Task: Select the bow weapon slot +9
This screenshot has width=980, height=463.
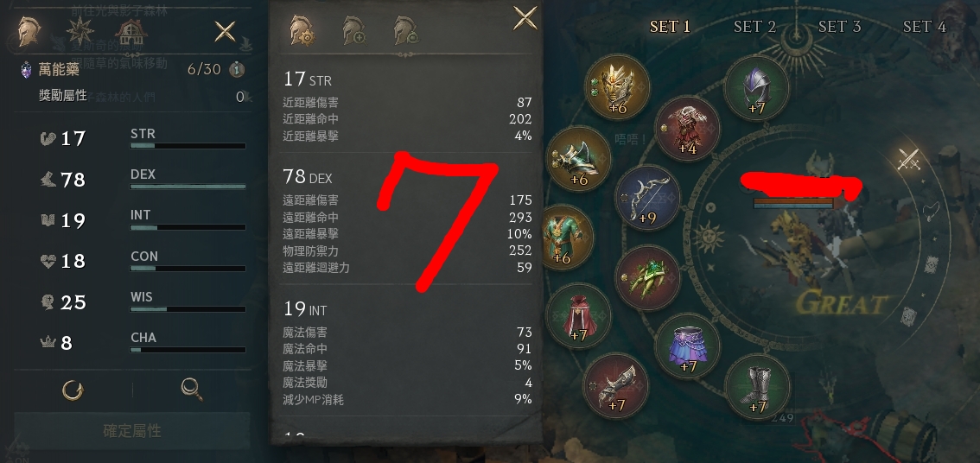Action: (x=647, y=198)
